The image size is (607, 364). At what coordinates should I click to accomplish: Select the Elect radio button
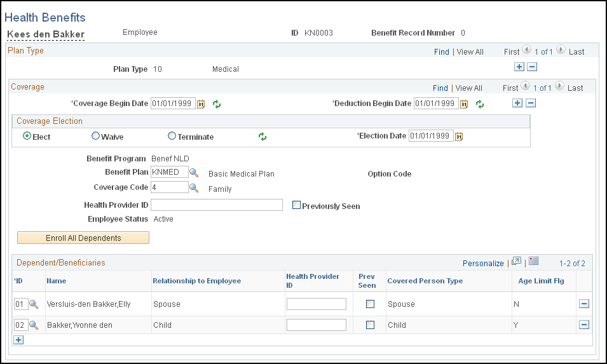(27, 136)
